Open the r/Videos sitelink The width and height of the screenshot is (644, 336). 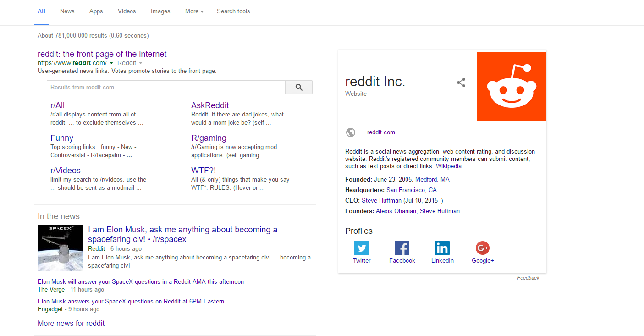pos(66,171)
